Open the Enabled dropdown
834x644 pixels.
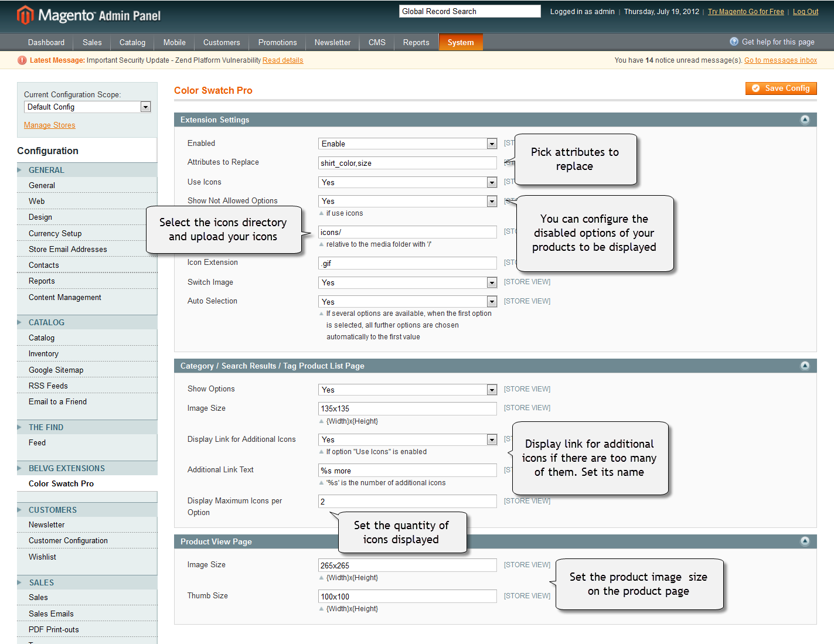tap(407, 144)
